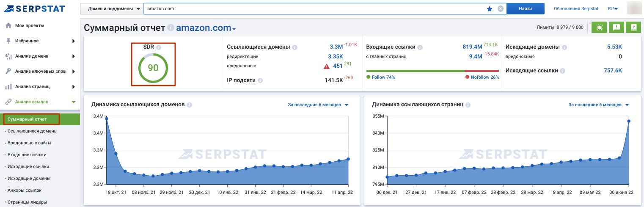Screen dimensions: 644x207
Task: Open period dropdown on referring pages chart
Action: (599, 105)
